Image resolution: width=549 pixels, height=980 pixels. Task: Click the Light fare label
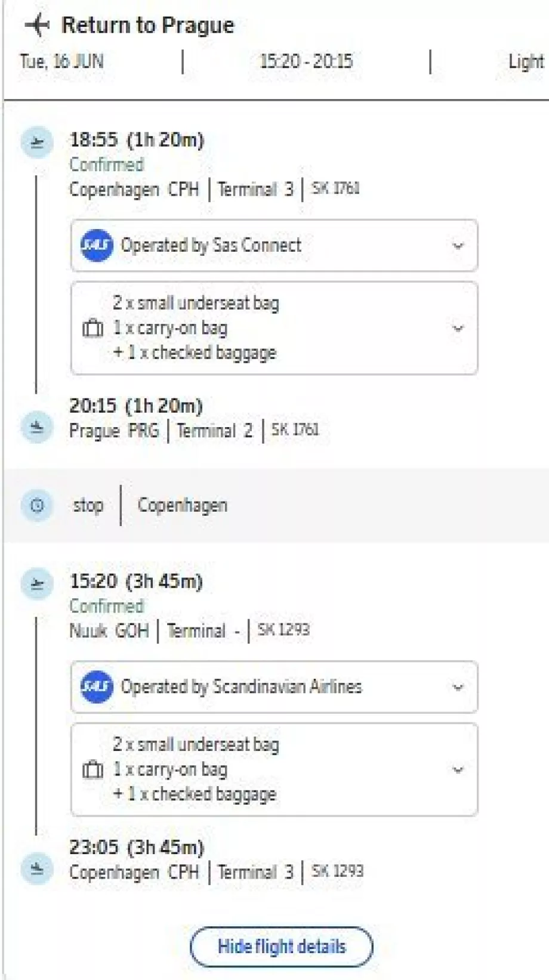[526, 61]
